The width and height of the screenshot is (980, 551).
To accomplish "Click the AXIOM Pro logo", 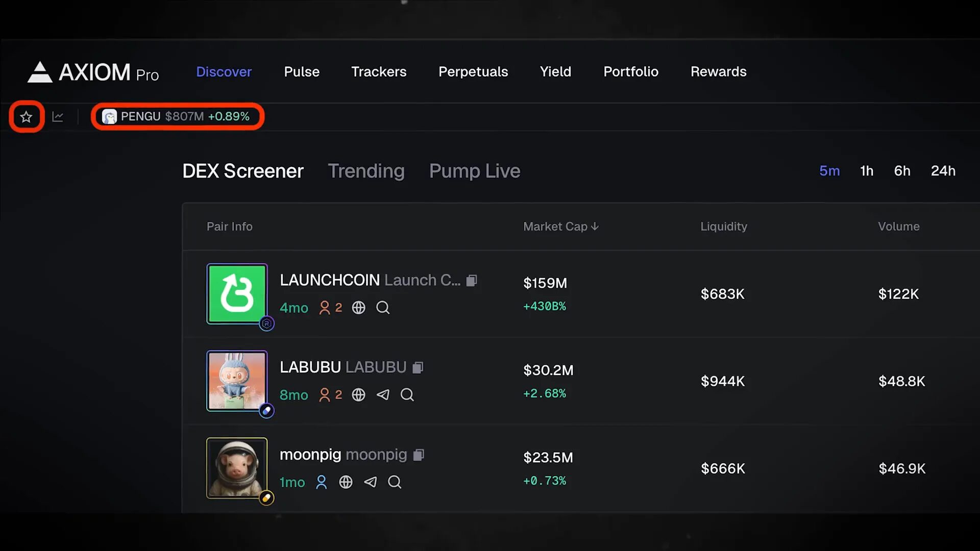I will [93, 72].
